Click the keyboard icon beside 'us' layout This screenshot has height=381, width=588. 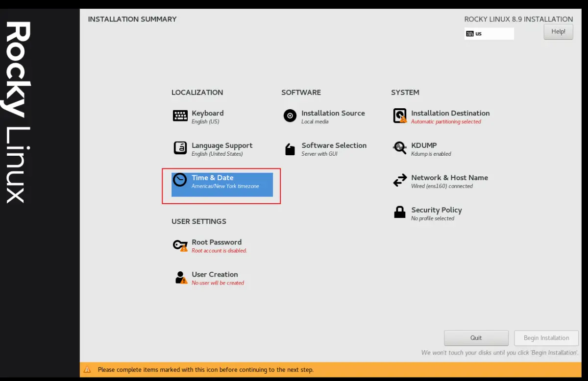coord(470,34)
